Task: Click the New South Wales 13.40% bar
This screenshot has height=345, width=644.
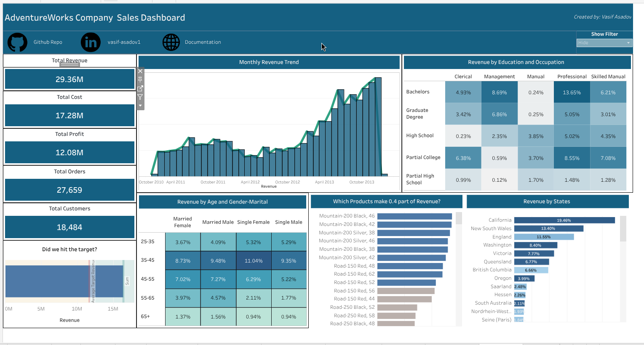Action: [549, 228]
